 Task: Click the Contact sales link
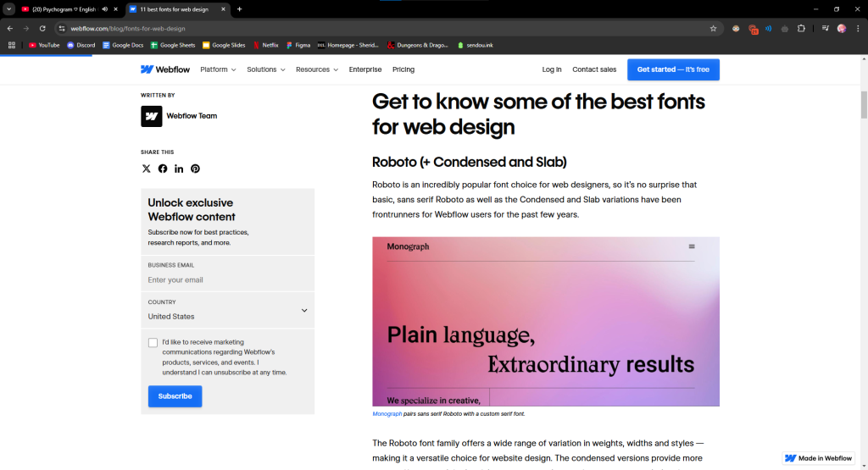click(x=594, y=69)
